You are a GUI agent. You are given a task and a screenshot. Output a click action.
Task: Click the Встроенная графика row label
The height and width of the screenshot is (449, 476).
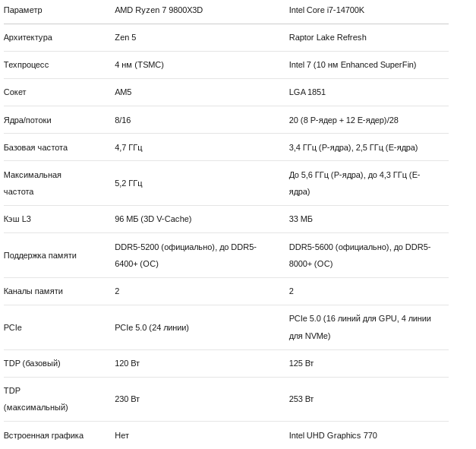[x=43, y=435]
